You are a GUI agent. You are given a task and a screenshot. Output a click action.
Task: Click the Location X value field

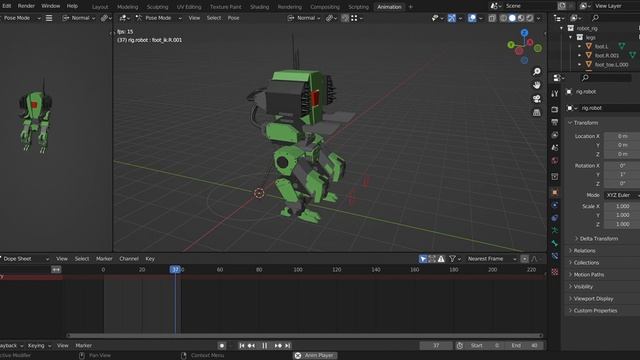(x=622, y=136)
